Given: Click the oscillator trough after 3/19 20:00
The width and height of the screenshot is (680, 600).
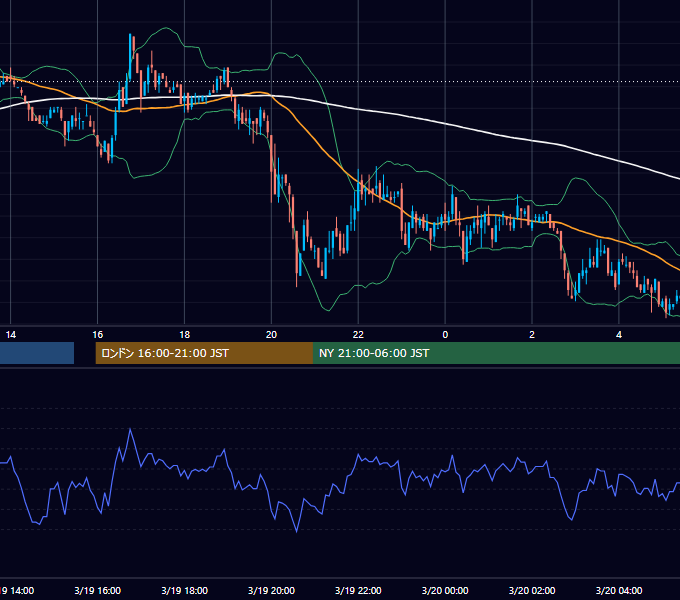Looking at the screenshot, I should point(297,531).
